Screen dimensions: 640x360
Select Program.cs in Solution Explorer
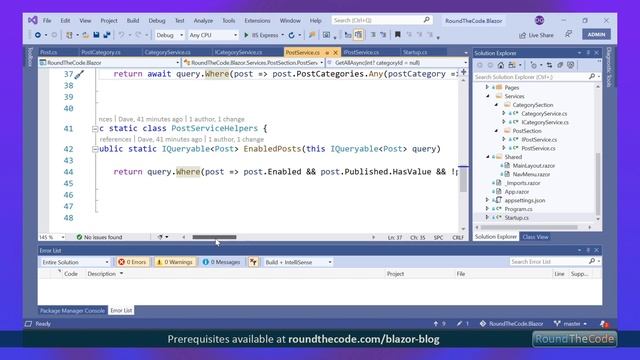518,209
